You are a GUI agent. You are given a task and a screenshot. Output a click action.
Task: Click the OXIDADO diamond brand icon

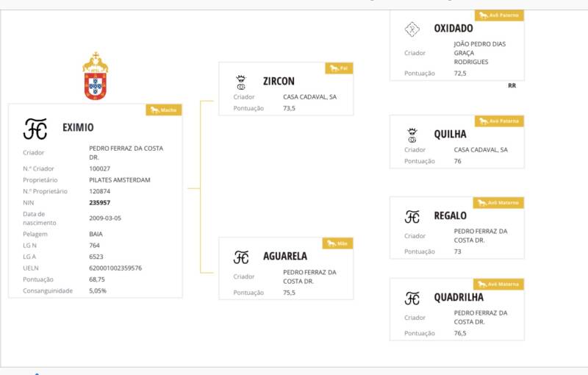(412, 29)
